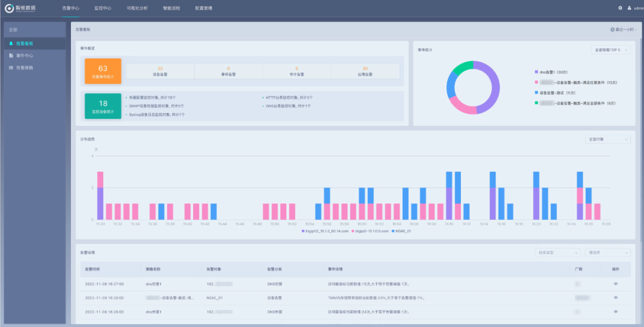Open the 检索类型 dropdown
The image size is (644, 327).
(558, 252)
